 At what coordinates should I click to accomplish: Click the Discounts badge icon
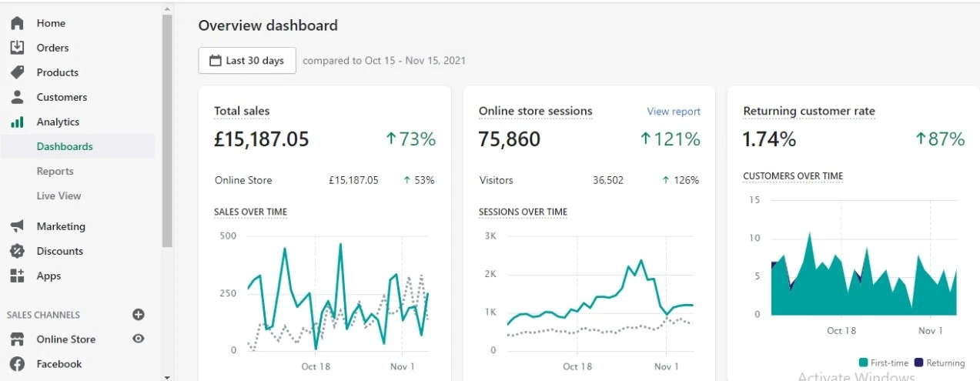(x=17, y=251)
